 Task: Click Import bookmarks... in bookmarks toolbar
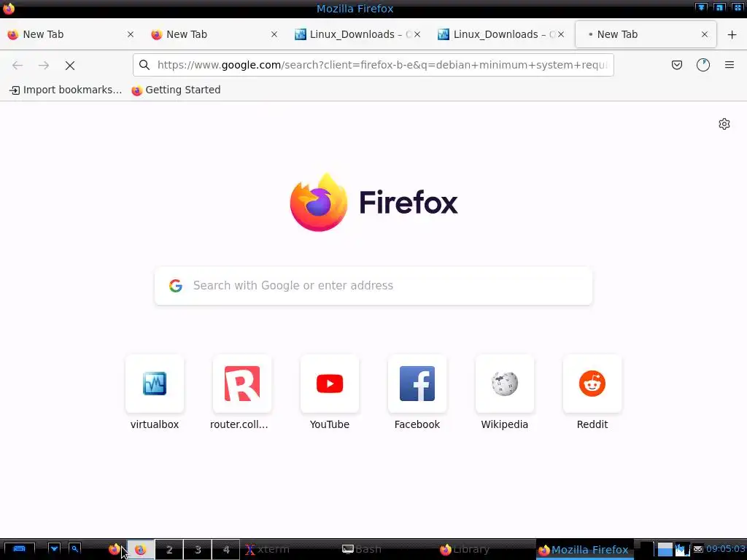pos(66,90)
